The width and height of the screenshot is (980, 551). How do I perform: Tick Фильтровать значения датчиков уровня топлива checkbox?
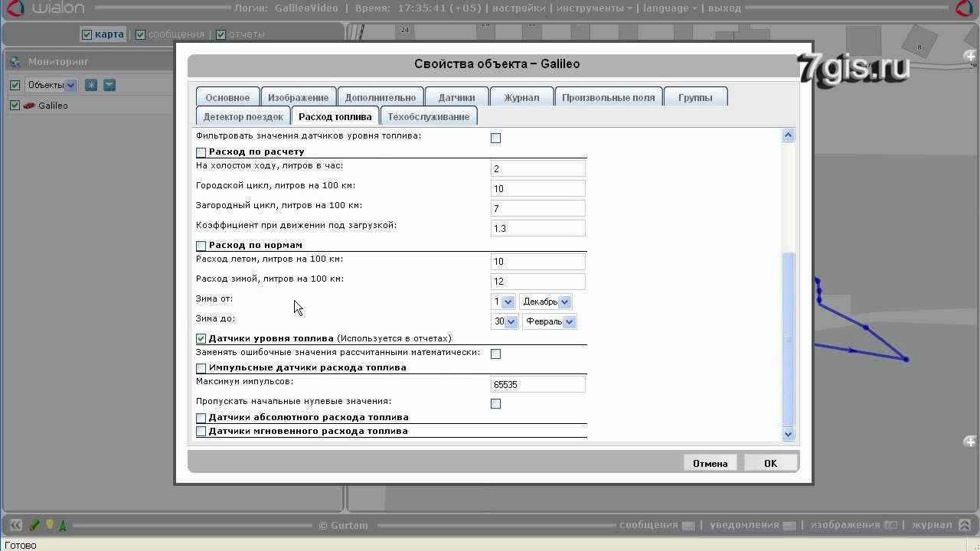pos(495,139)
